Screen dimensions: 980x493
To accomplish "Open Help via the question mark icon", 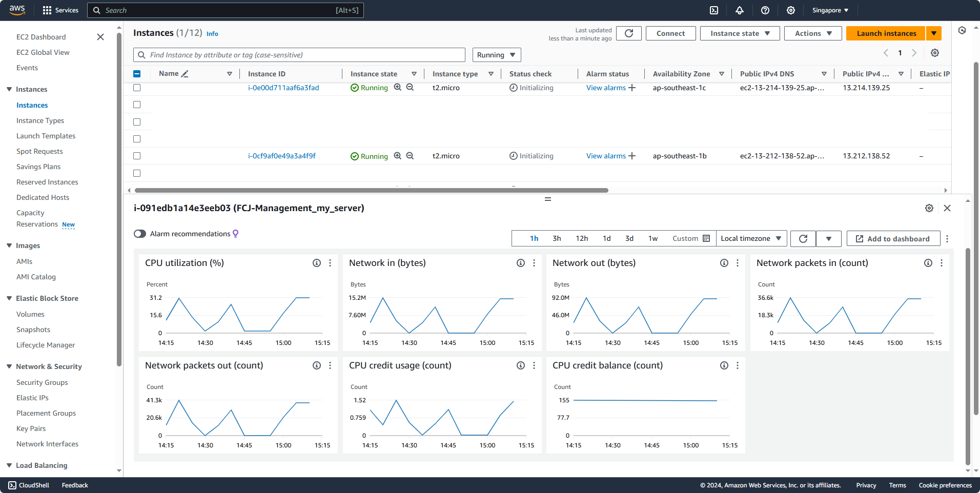I will [x=765, y=10].
